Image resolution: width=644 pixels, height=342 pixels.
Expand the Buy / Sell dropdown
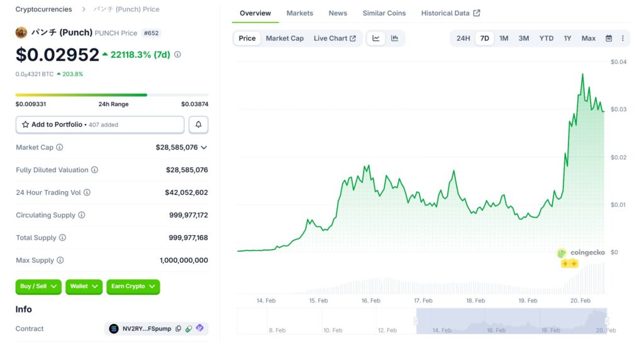[x=38, y=287]
